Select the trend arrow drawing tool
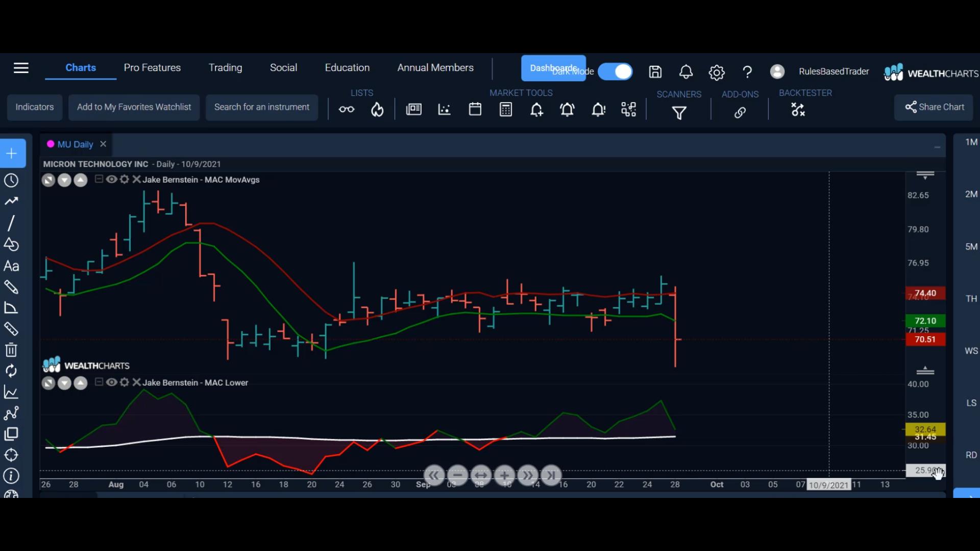 [x=11, y=201]
